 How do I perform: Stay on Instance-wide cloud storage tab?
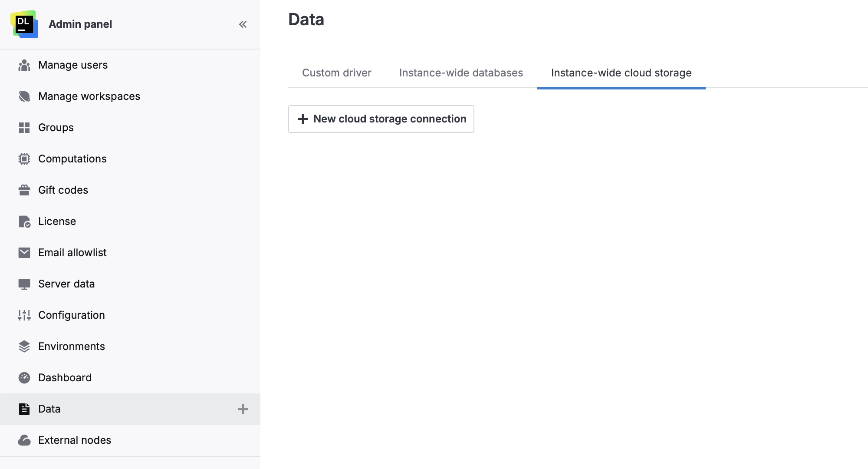(621, 73)
